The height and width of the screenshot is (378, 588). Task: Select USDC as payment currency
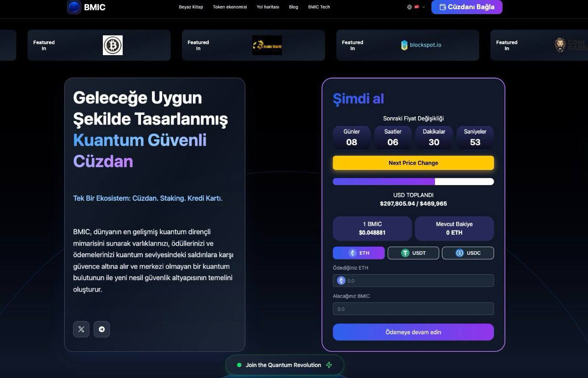click(x=468, y=253)
